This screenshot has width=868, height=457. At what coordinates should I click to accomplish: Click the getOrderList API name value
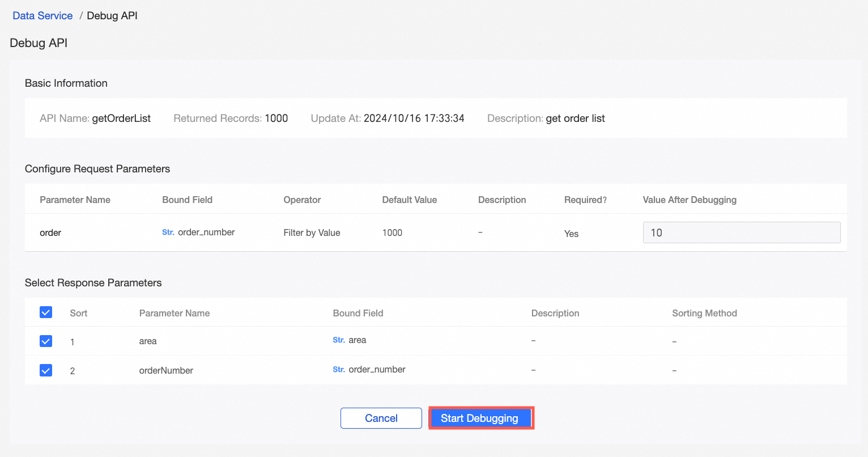[121, 119]
